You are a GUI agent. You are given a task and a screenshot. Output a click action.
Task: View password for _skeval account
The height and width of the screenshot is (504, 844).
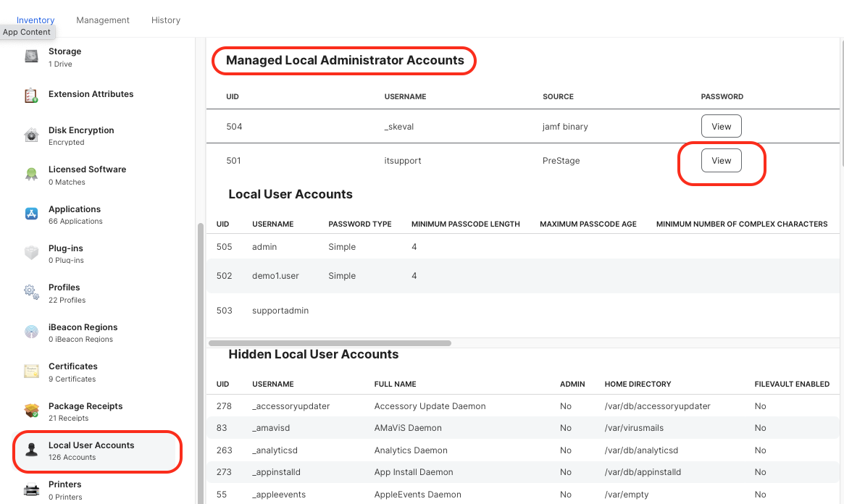tap(722, 127)
